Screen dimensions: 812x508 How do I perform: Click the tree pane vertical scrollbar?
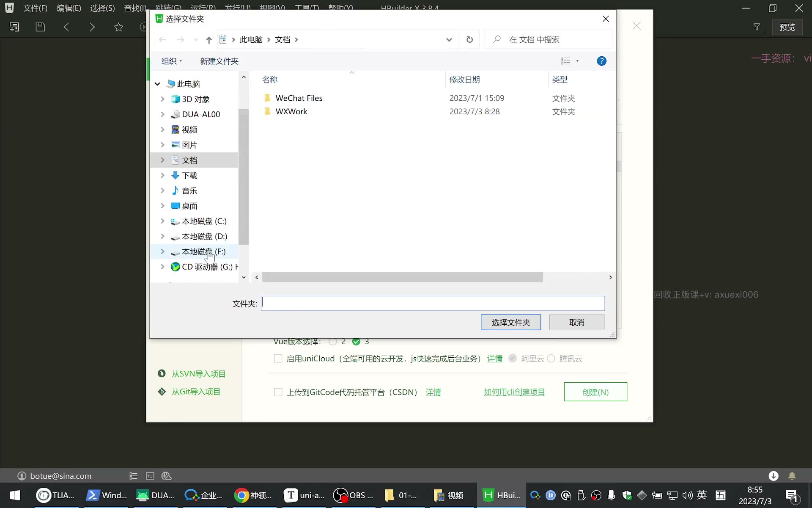[x=243, y=177]
